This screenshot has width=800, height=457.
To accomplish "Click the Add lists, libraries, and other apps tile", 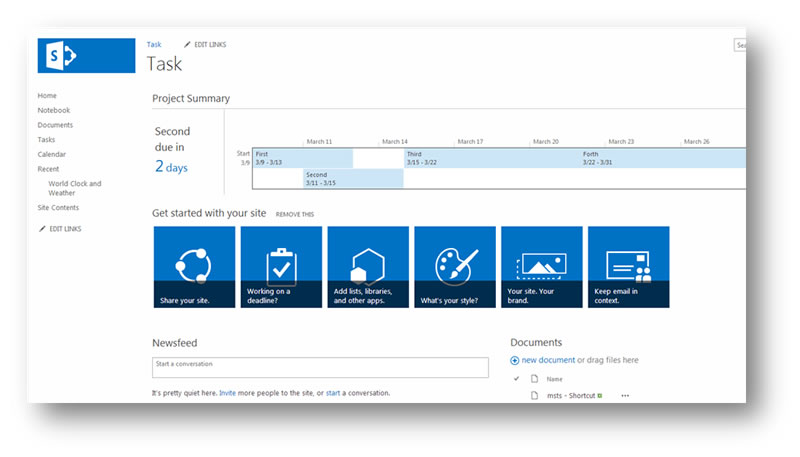I will coord(368,266).
